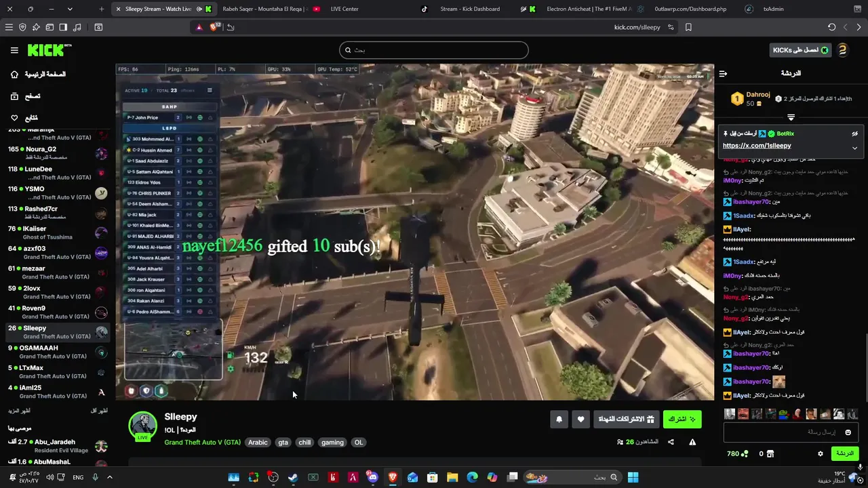868x488 pixels.
Task: Click the Brave Rewards triangle icon
Action: [199, 27]
